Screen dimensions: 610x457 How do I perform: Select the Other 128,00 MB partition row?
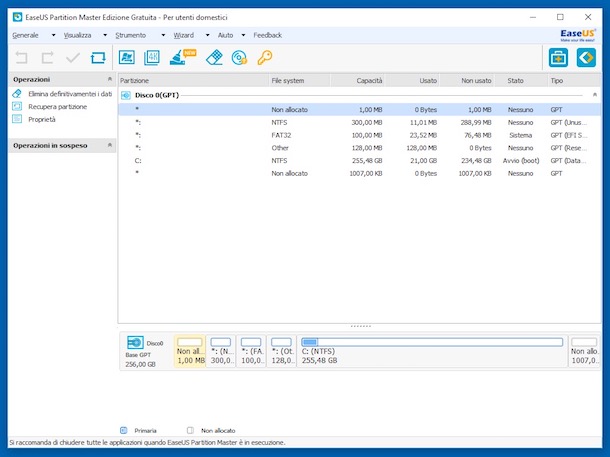click(x=359, y=148)
